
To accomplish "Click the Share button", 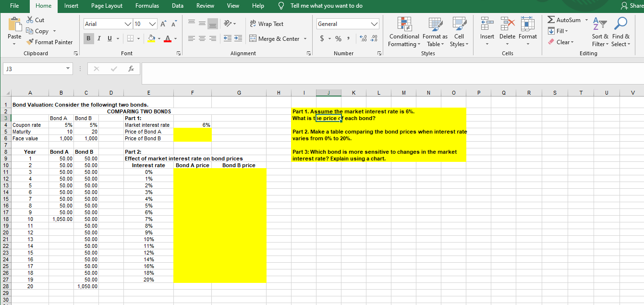I will coord(632,6).
